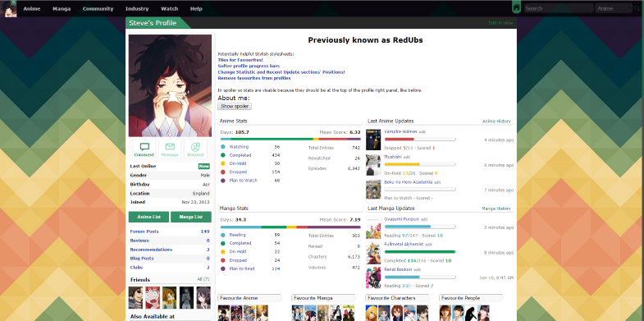The width and height of the screenshot is (644, 321).
Task: Click the second friend avatar with red hair
Action: 153,297
